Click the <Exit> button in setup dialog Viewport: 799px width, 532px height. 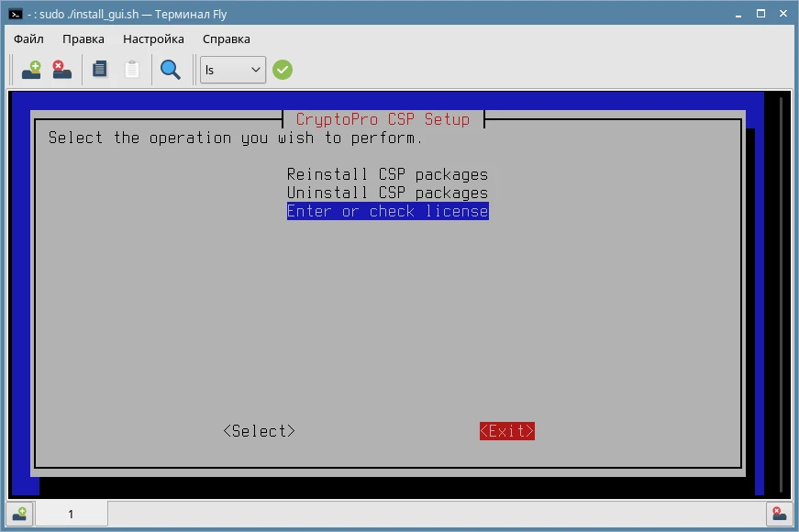click(507, 431)
